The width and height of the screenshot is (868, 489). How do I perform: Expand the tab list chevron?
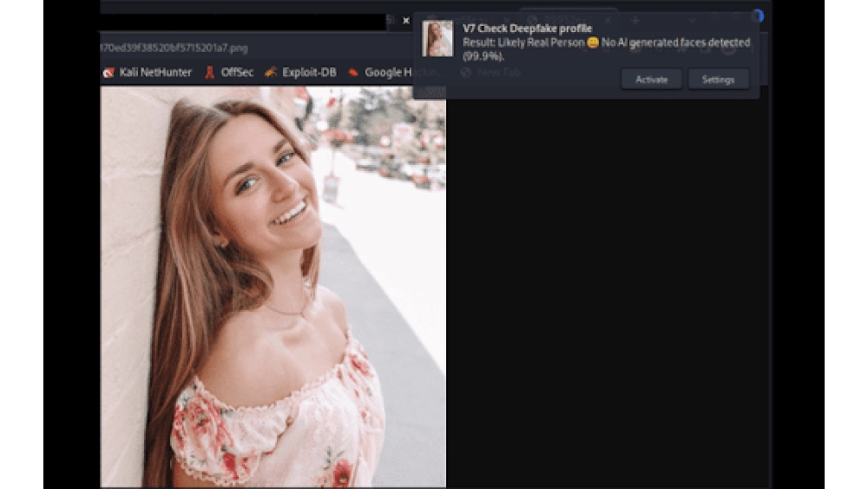coord(692,21)
